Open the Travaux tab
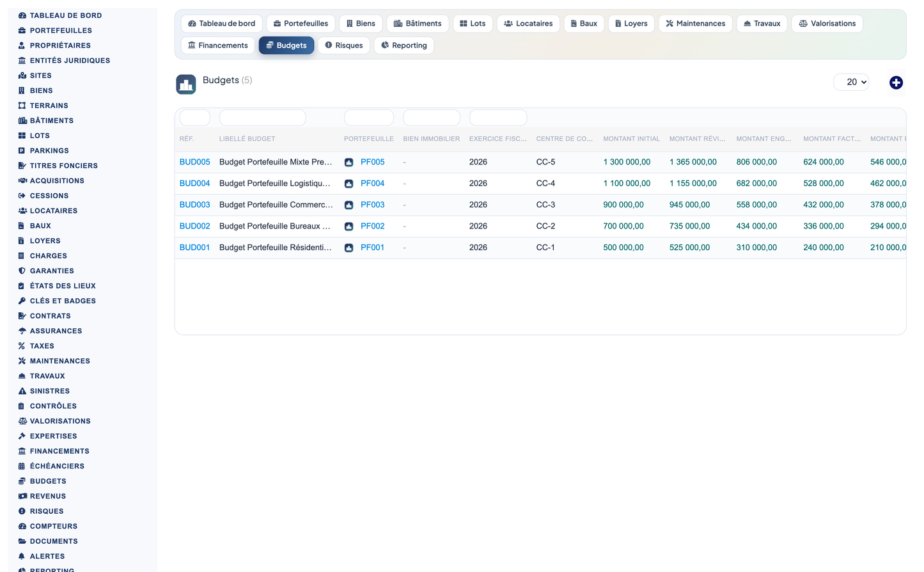Image resolution: width=924 pixels, height=572 pixels. point(762,24)
